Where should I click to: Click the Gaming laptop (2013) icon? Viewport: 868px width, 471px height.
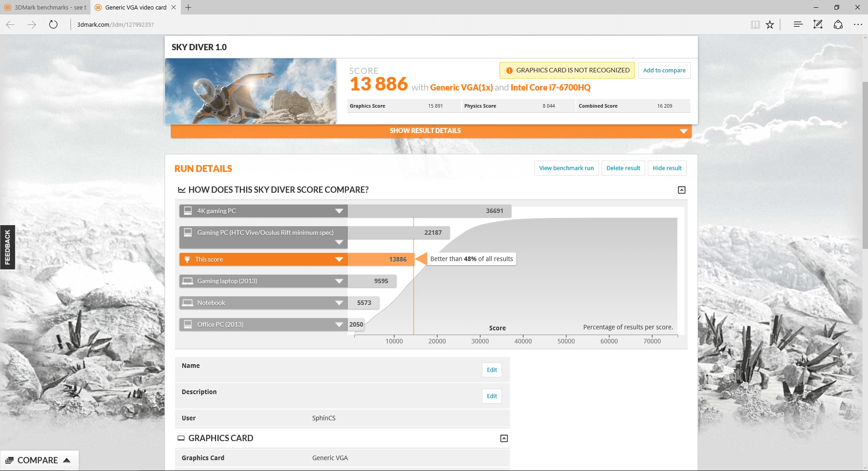pyautogui.click(x=187, y=281)
